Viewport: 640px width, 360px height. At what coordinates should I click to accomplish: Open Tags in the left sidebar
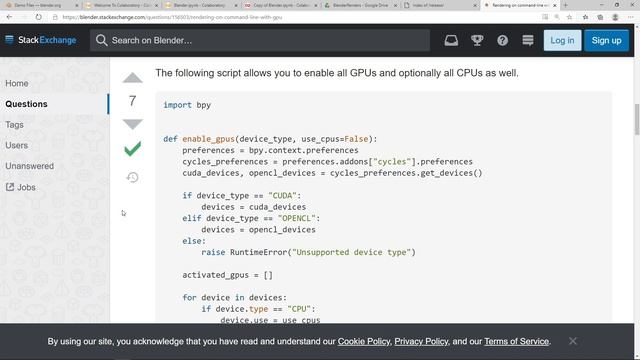[x=14, y=125]
